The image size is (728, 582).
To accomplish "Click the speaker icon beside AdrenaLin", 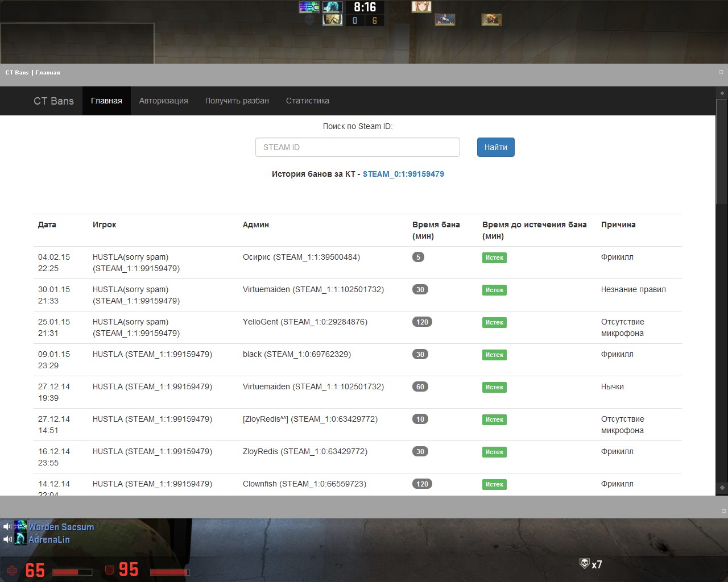I will pos(7,539).
